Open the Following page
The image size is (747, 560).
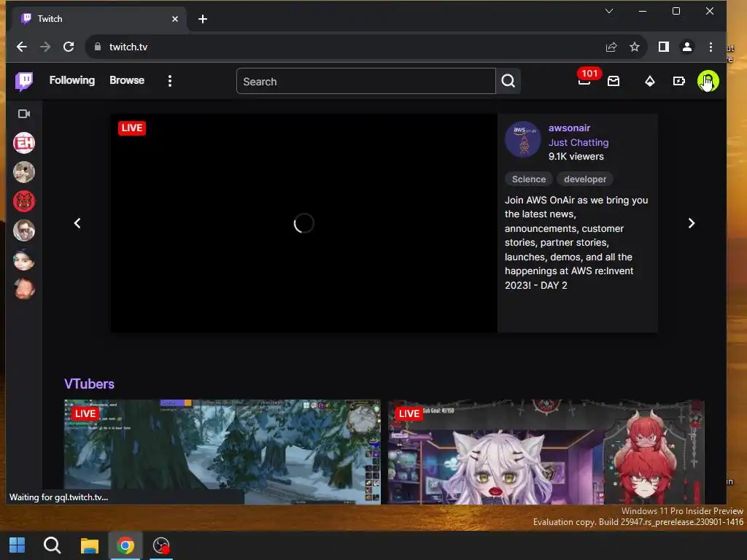pyautogui.click(x=72, y=80)
